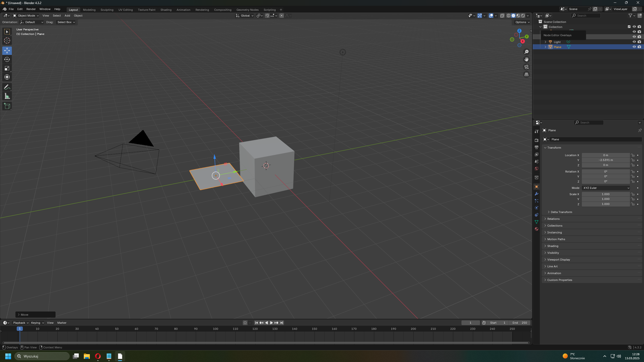The image size is (644, 362).
Task: Toggle camera view in viewport
Action: point(526,67)
